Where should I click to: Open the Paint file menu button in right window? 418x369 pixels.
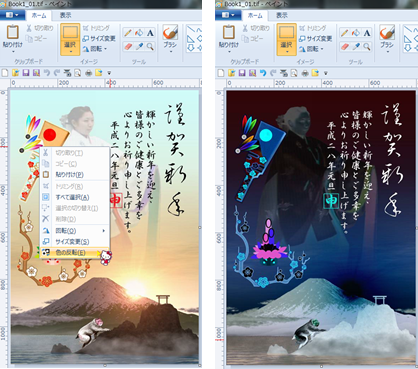228,15
